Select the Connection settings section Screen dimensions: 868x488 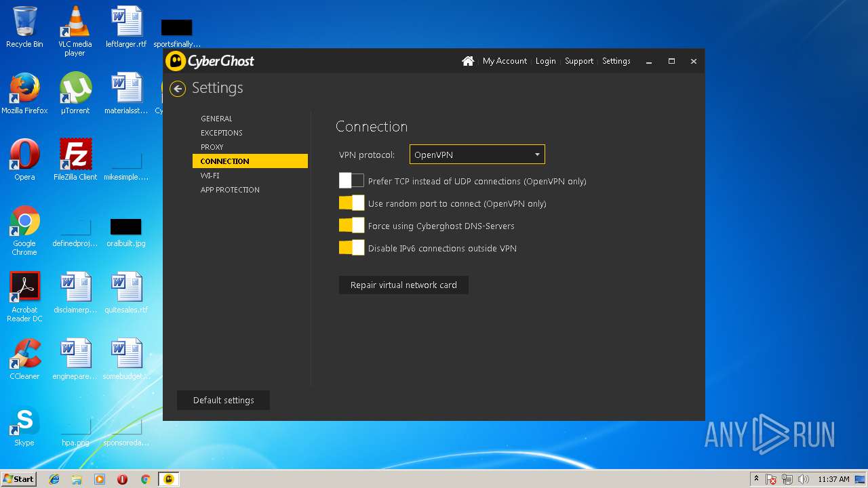[x=250, y=161]
